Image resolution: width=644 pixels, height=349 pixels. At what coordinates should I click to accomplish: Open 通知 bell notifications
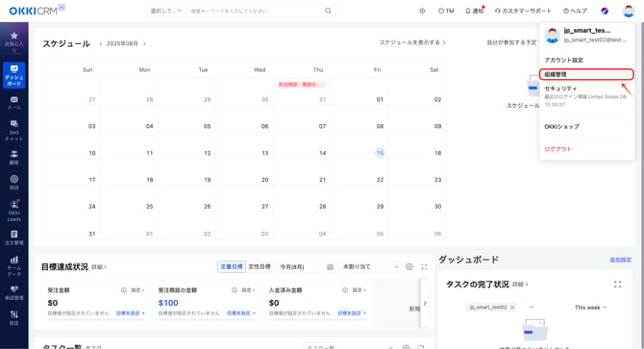point(475,11)
